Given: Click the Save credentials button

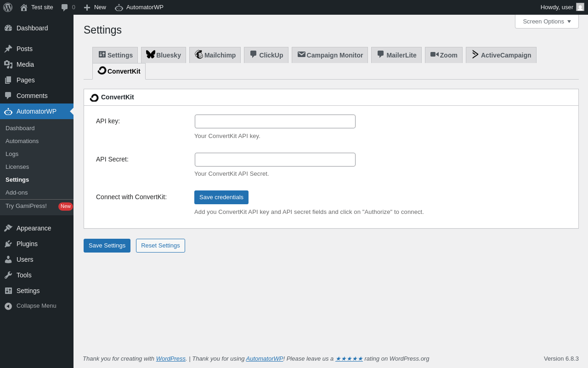Looking at the screenshot, I should [221, 197].
